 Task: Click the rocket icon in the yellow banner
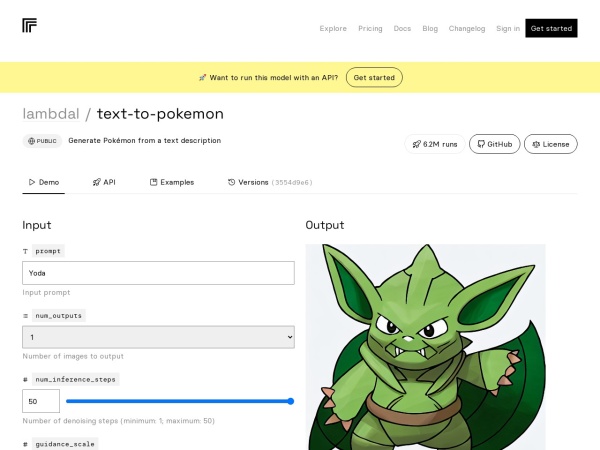tap(202, 78)
